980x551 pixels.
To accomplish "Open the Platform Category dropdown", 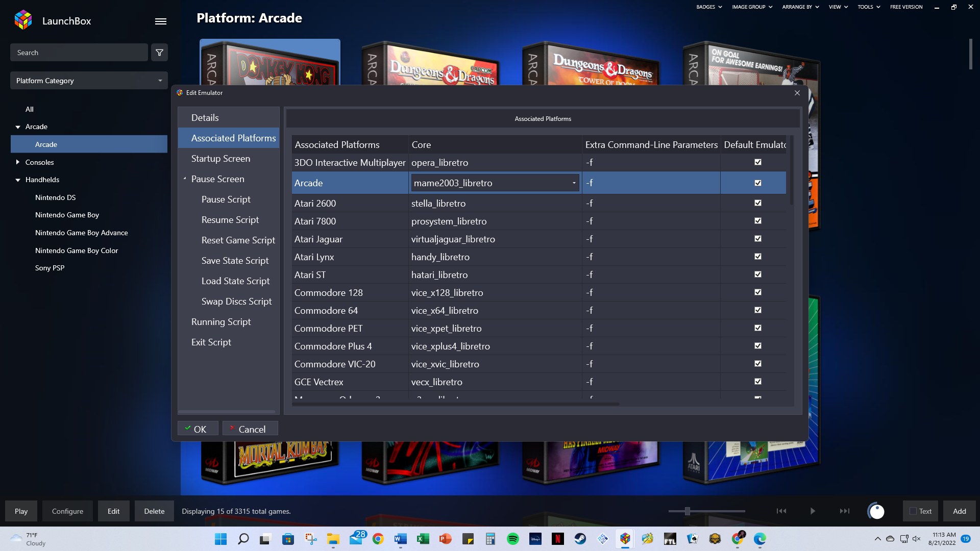I will click(89, 81).
